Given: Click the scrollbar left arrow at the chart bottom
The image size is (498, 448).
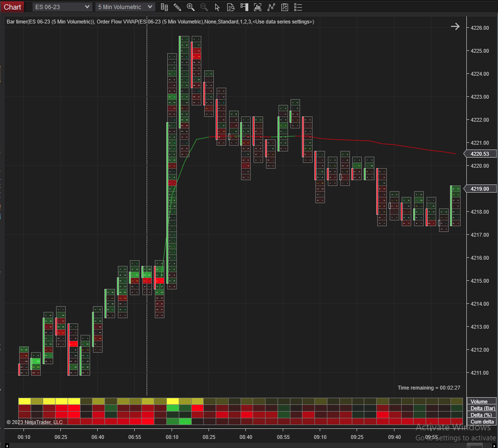Looking at the screenshot, I should point(7,446).
